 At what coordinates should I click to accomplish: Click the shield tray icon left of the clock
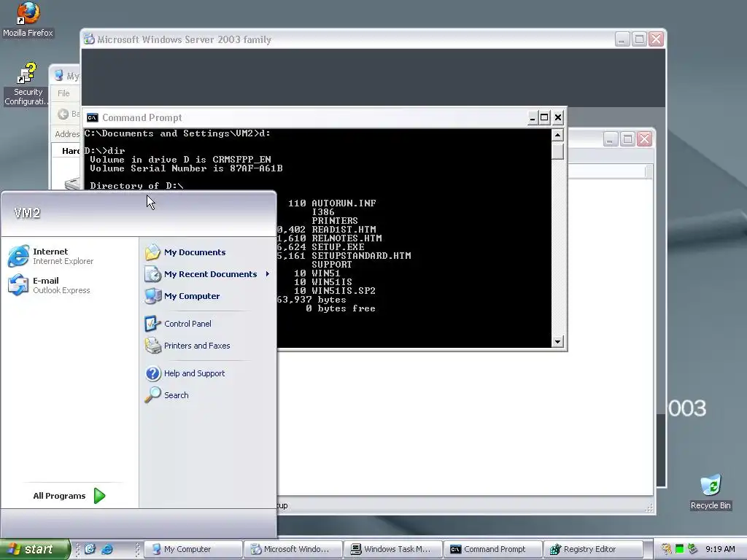pos(667,549)
